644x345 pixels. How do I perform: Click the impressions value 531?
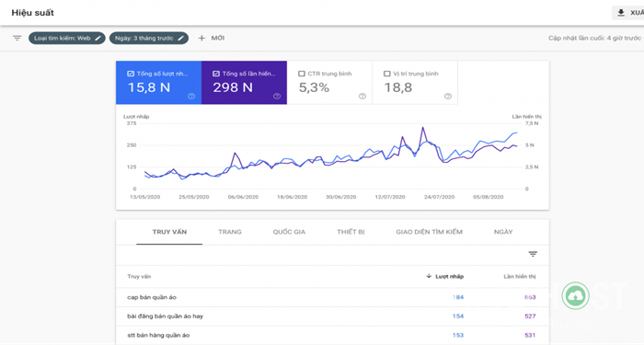pyautogui.click(x=530, y=335)
